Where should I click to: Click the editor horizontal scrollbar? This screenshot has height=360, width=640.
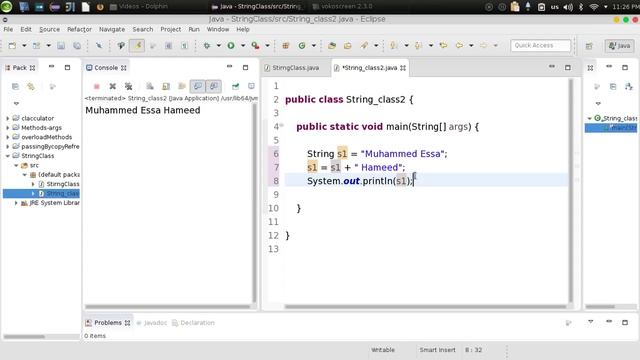[x=425, y=307]
